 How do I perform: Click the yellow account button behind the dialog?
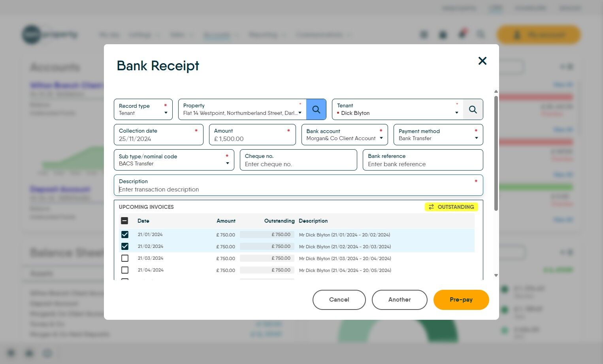tap(539, 35)
